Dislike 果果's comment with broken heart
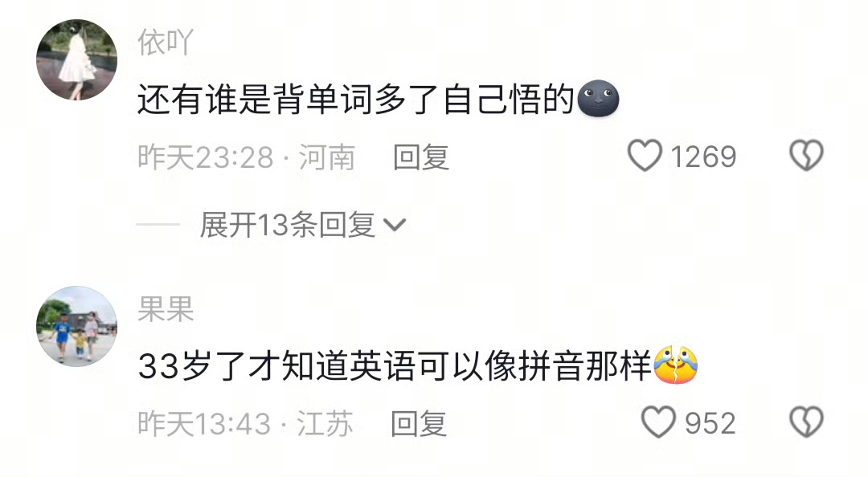The image size is (868, 477). [807, 422]
